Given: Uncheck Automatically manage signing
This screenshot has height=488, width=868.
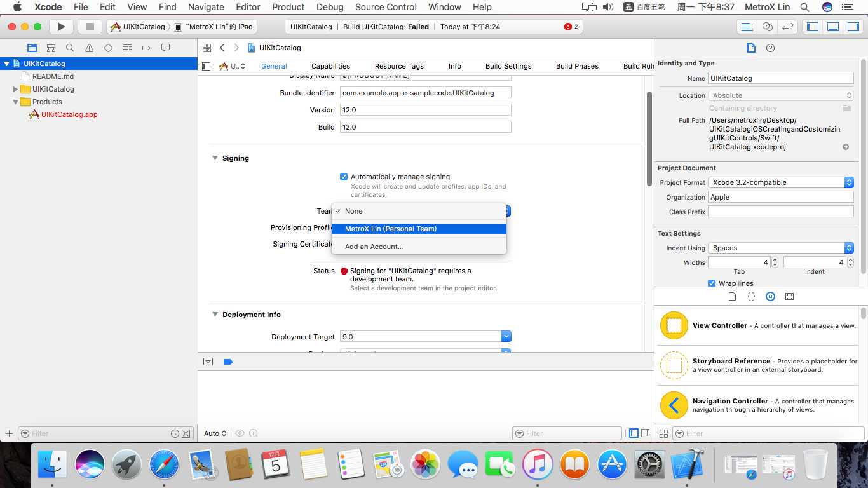Looking at the screenshot, I should (x=344, y=177).
